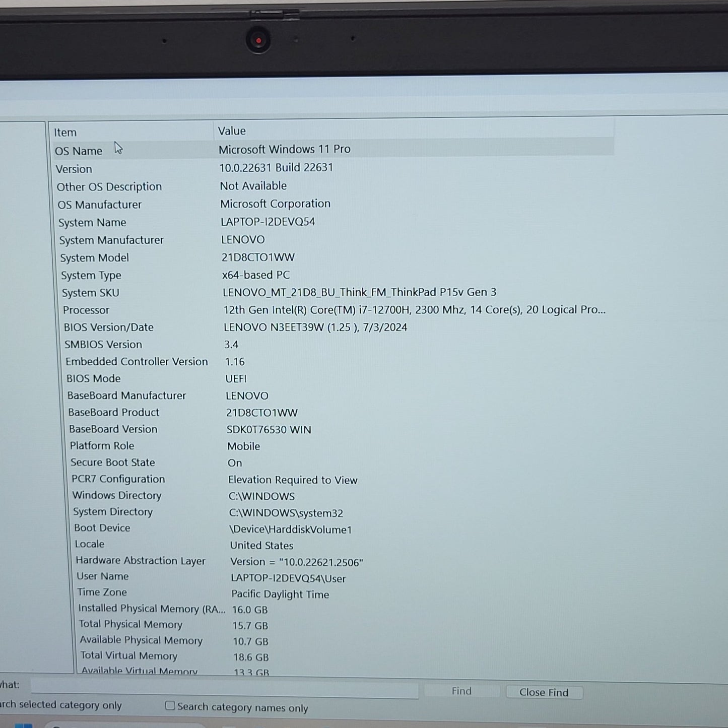Screen dimensions: 728x728
Task: Click System Model value 21D8CTO1WW
Action: pyautogui.click(x=258, y=257)
